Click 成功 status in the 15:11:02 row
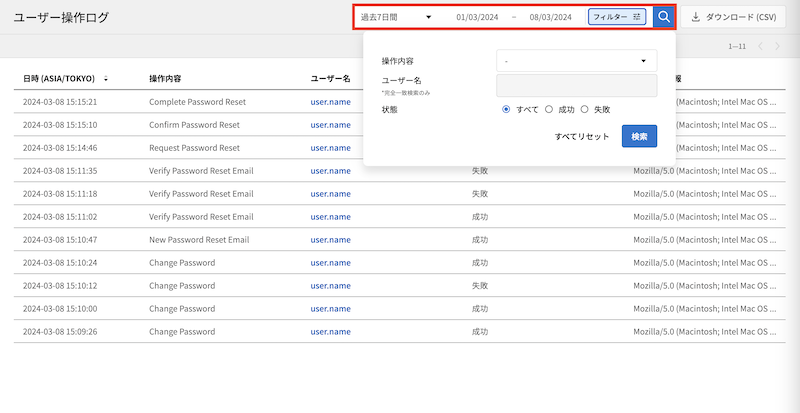Screen dimensions: 800x413 point(480,216)
